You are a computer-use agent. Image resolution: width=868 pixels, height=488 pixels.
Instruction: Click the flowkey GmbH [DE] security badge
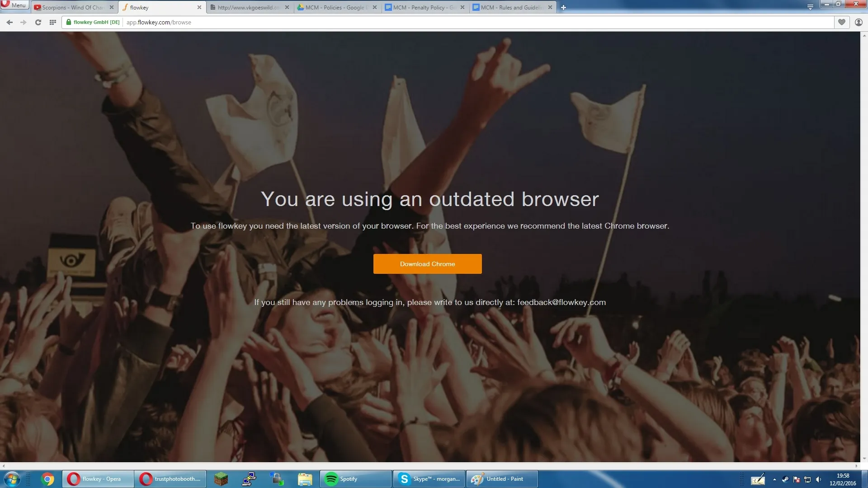[93, 22]
